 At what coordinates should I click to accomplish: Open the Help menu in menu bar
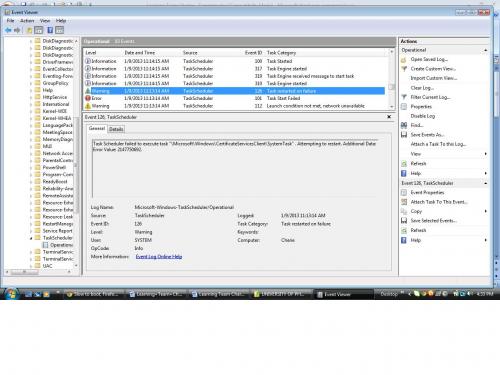(x=61, y=21)
